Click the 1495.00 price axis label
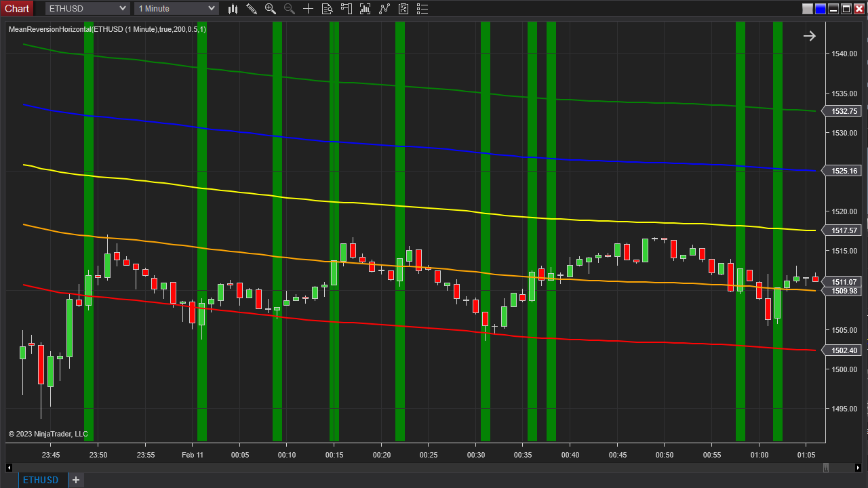The width and height of the screenshot is (868, 488). pyautogui.click(x=845, y=409)
